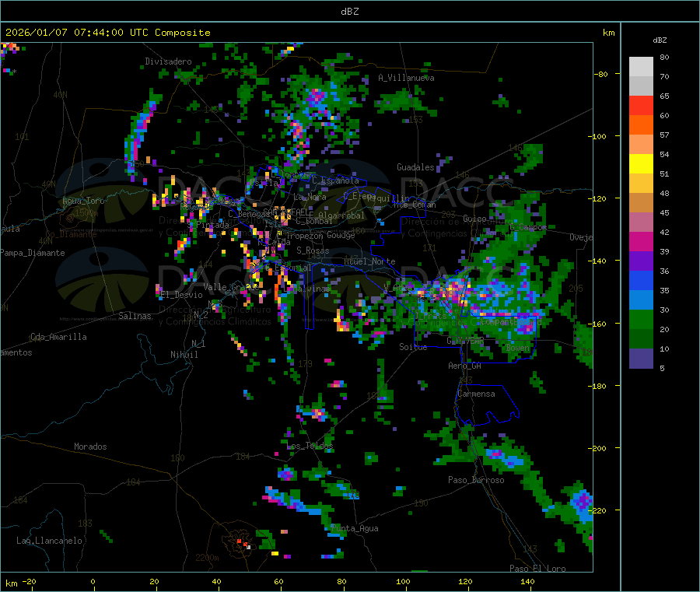Click the Pampa_Diamante label
Screen dimensions: 700x592
33,253
